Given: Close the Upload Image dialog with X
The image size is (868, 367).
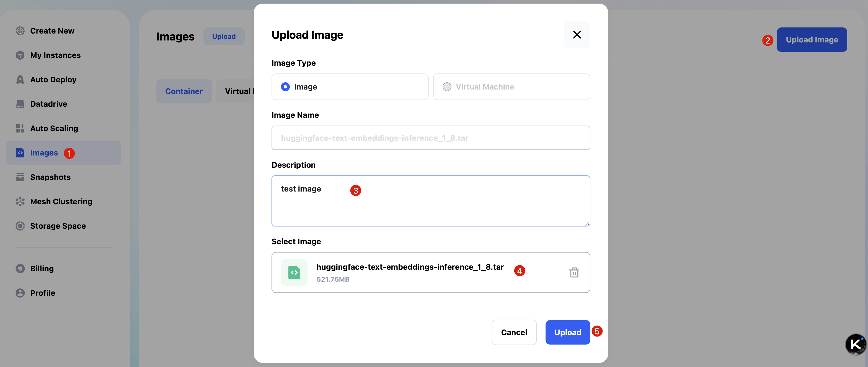Looking at the screenshot, I should (x=577, y=35).
